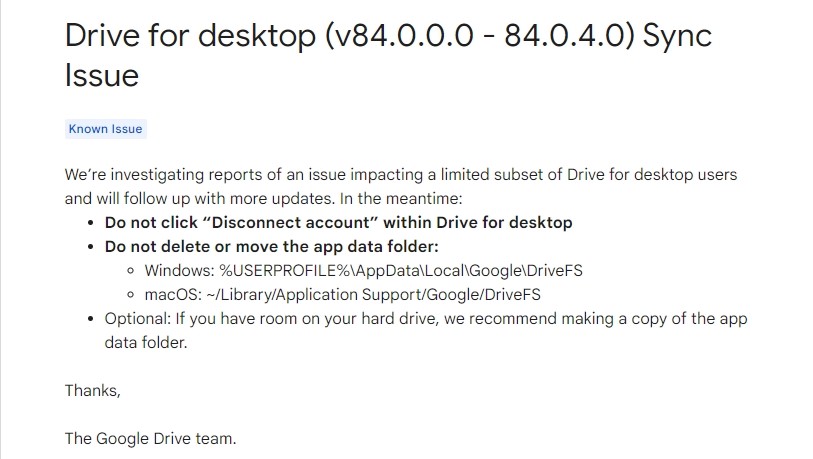The height and width of the screenshot is (459, 813).
Task: Click the bullet before "Do not delete"
Action: 91,247
